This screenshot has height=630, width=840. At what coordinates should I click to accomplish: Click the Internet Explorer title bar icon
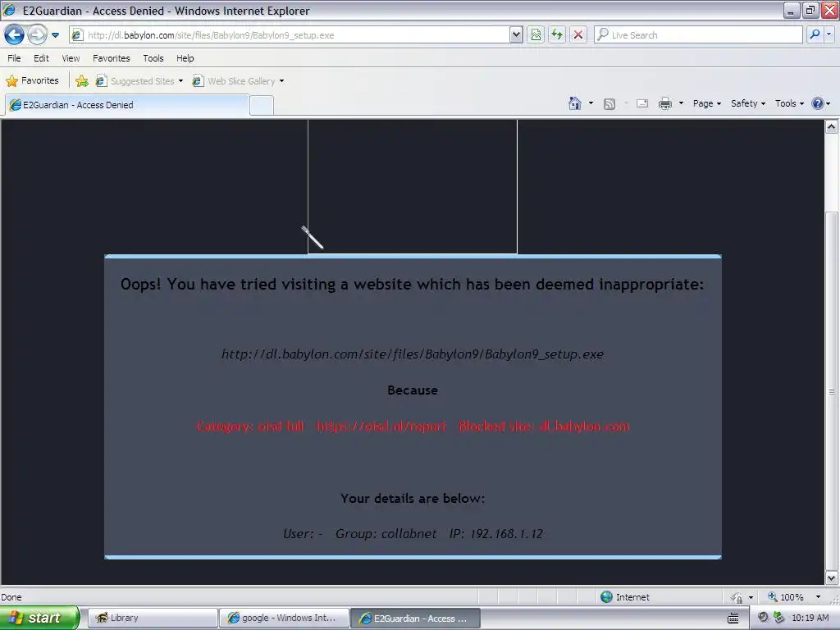pyautogui.click(x=9, y=10)
